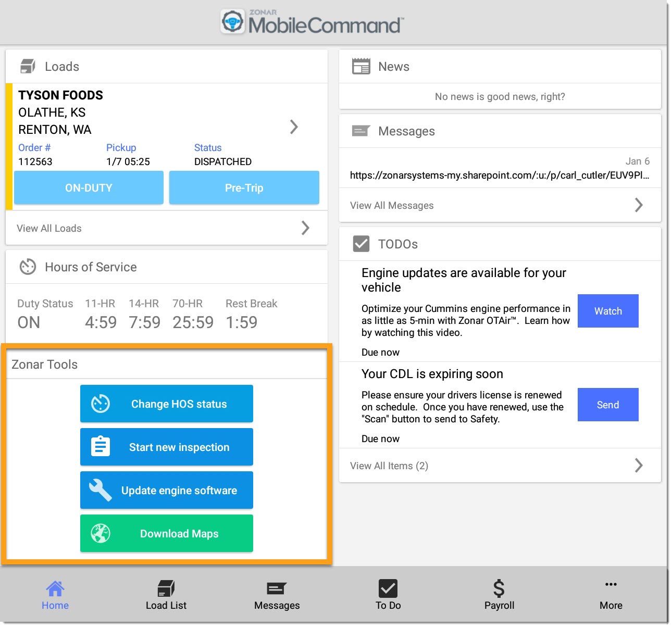Click the 70-HR value 25:59
The image size is (672, 627).
193,322
